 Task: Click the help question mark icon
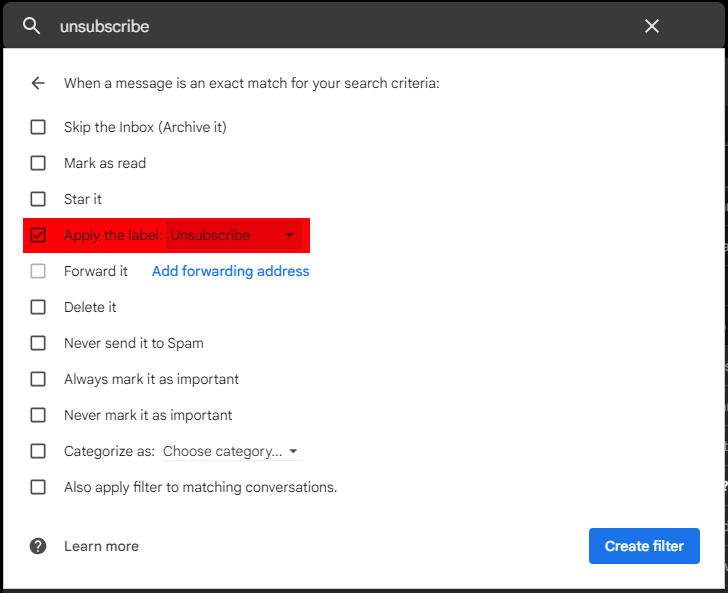click(x=38, y=546)
